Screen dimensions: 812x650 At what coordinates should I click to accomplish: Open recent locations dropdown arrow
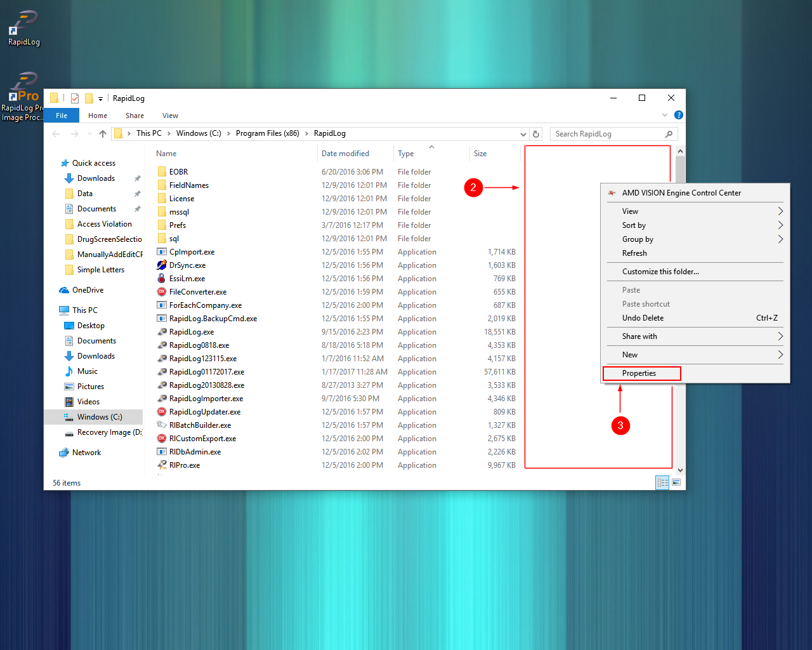[89, 134]
